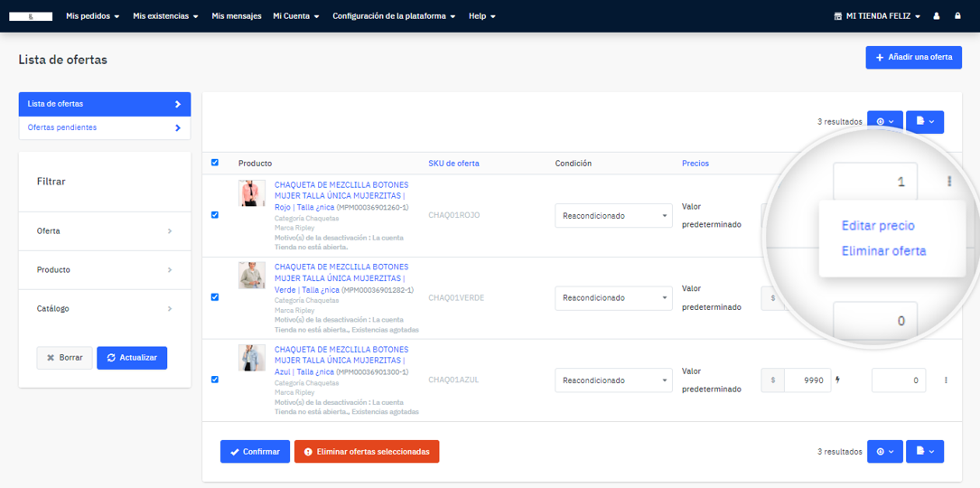
Task: Select the Lista de ofertas sidebar tab
Action: pos(105,104)
